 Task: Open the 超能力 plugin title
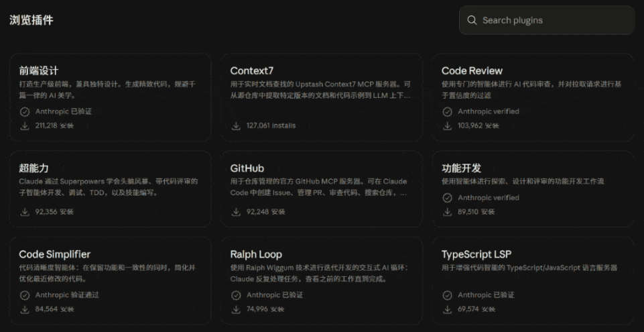tap(34, 168)
